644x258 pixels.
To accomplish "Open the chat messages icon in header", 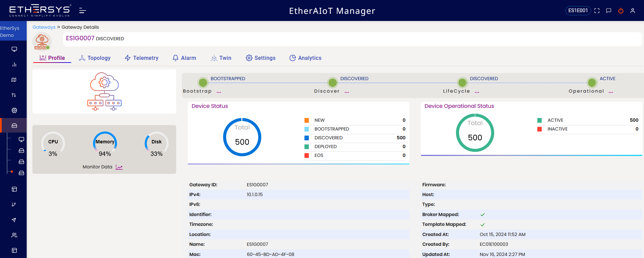I will click(609, 11).
